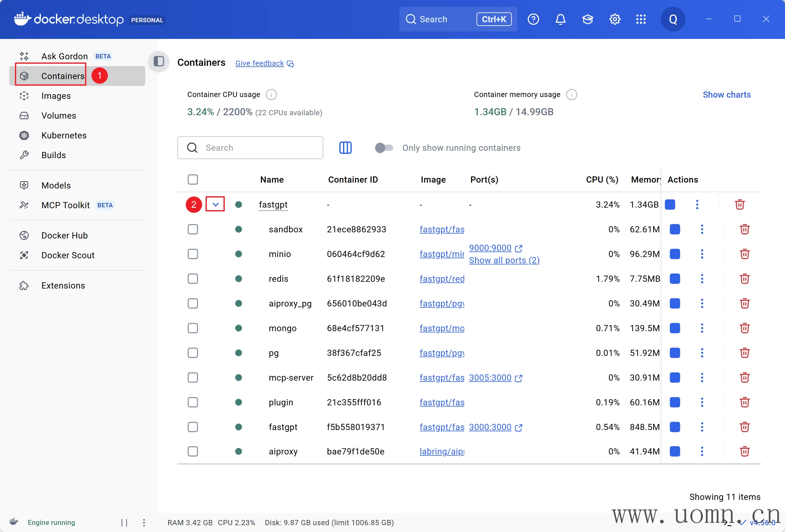Pause Docker engine in the status bar
785x532 pixels.
pyautogui.click(x=124, y=522)
